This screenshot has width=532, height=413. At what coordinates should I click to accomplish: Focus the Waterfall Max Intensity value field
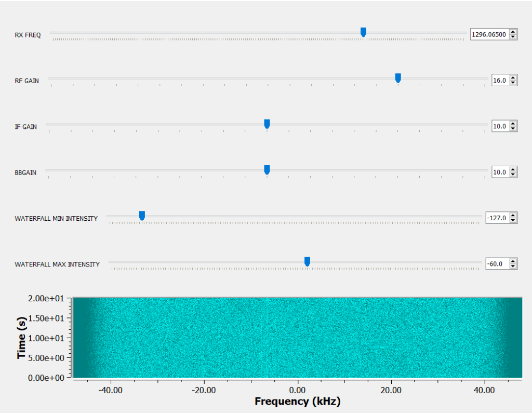tap(496, 264)
